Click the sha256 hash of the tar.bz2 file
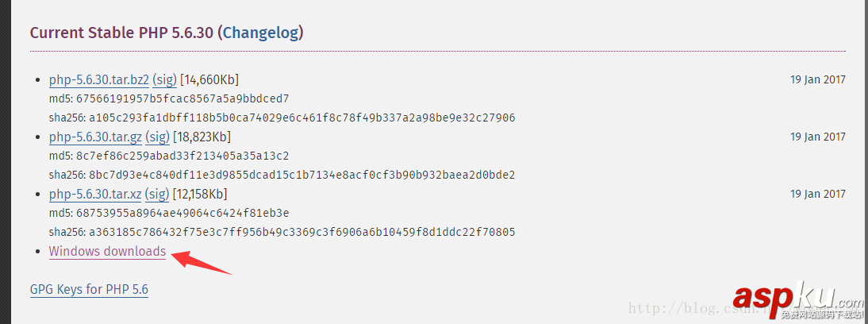 (x=301, y=118)
